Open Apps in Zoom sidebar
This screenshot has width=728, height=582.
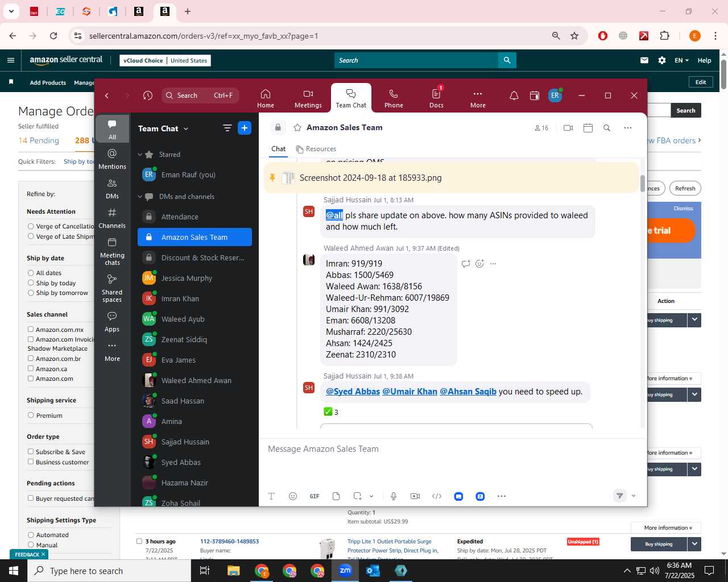click(x=112, y=321)
